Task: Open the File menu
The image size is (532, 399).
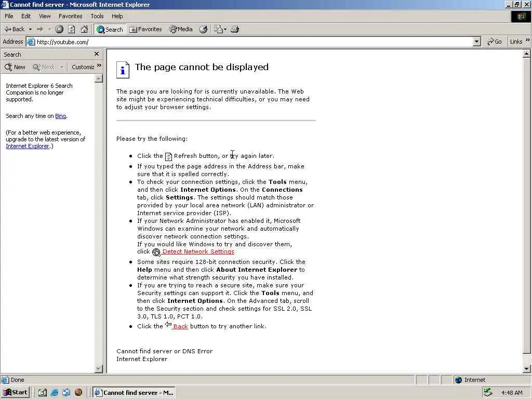Action: tap(9, 16)
